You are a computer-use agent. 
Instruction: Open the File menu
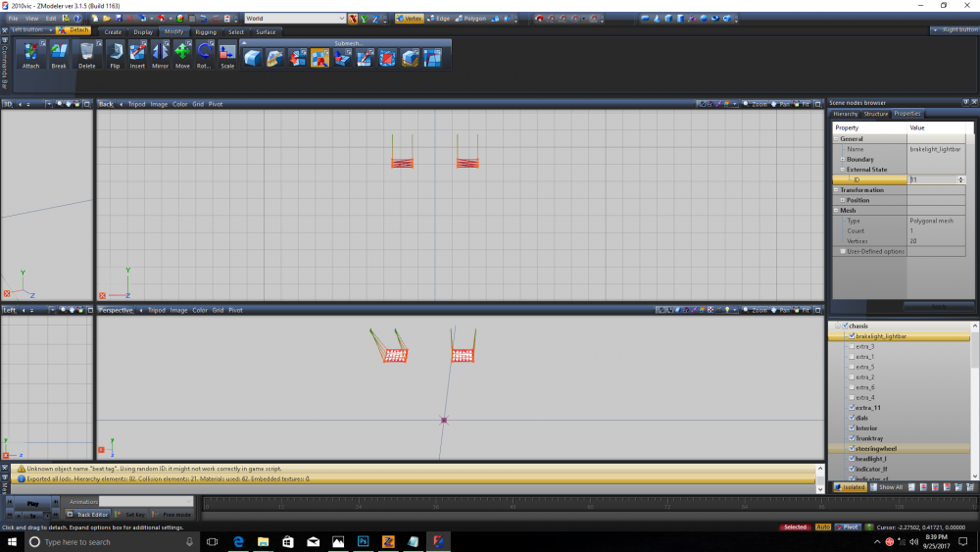click(x=13, y=19)
